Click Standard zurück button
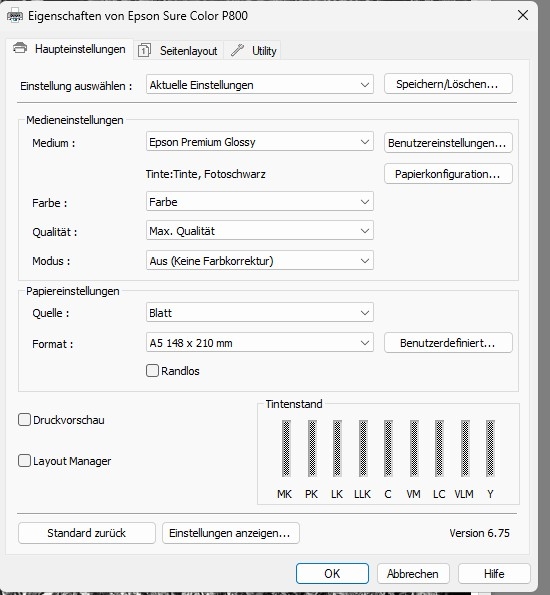Screen dimensions: 550x595 coord(87,533)
